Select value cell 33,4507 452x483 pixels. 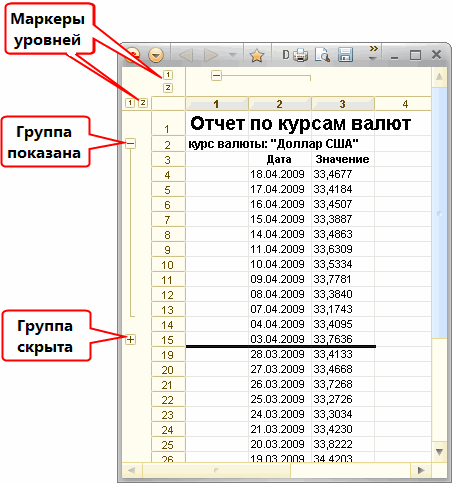[x=343, y=204]
